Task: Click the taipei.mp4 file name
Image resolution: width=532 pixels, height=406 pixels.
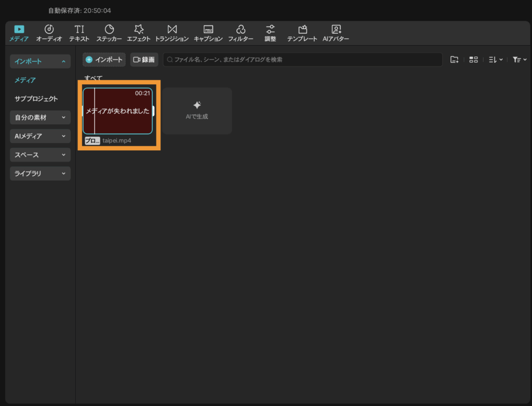Action: click(x=117, y=140)
